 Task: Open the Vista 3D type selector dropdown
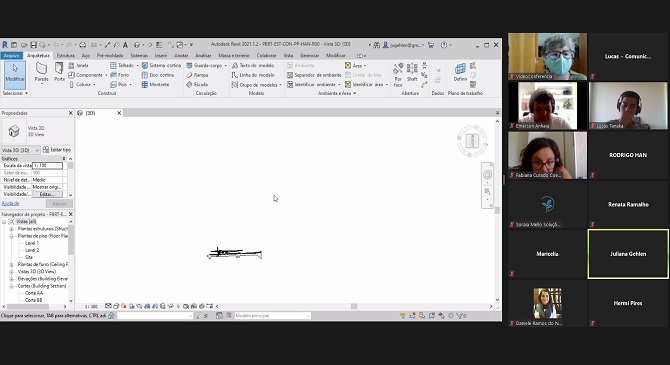pyautogui.click(x=21, y=150)
